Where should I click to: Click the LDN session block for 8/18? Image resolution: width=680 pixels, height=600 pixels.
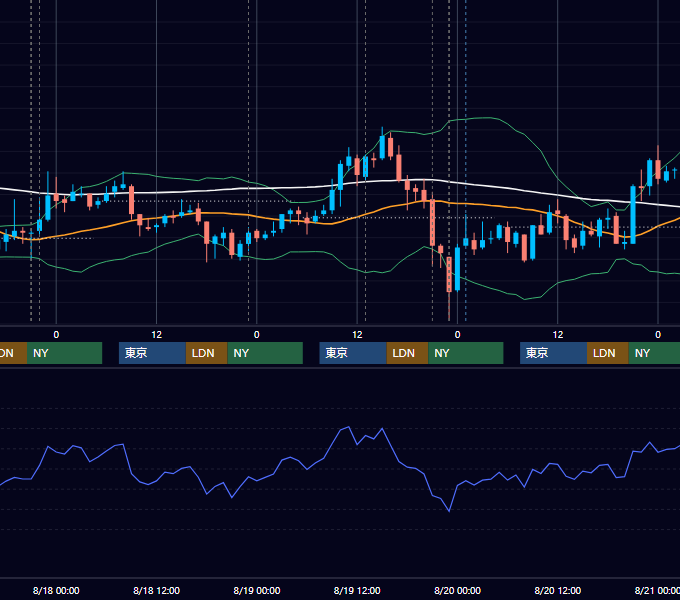tap(206, 353)
